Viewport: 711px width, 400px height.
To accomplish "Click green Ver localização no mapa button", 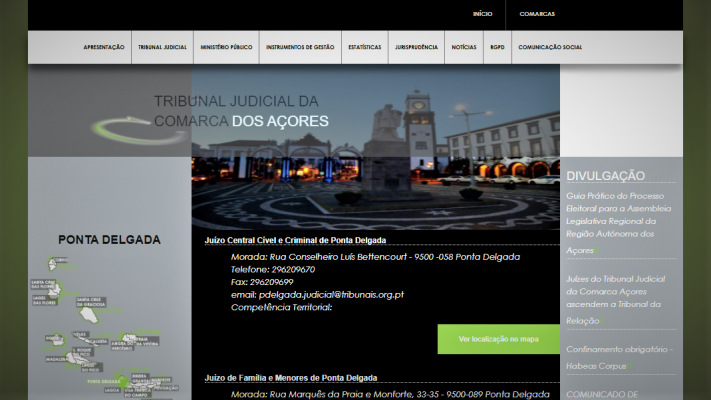I will point(498,339).
